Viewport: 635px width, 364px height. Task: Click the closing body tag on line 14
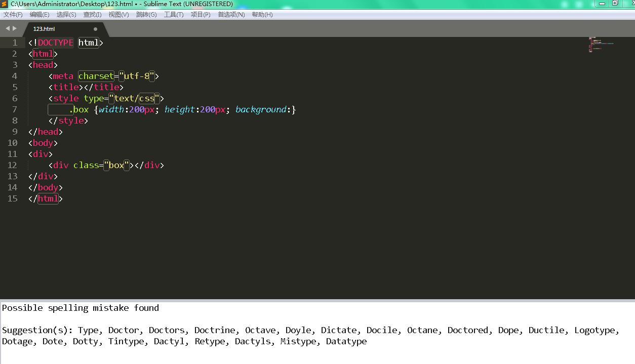pos(46,187)
